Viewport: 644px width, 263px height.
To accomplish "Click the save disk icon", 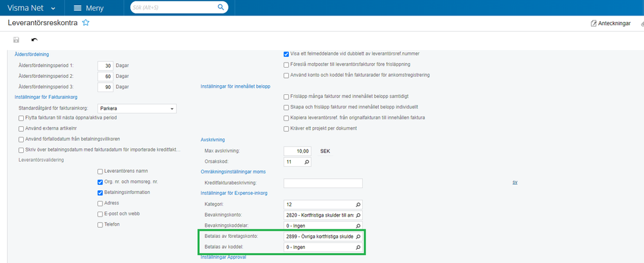I will [16, 40].
